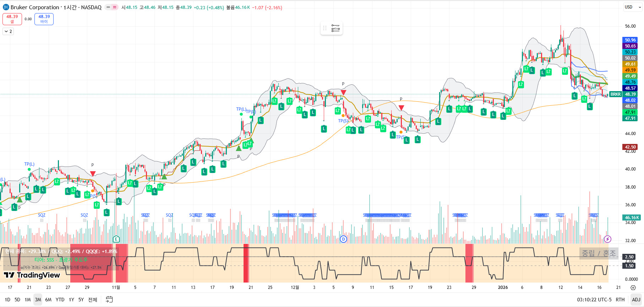
Task: Toggle the ADJ adjusted-price button
Action: pyautogui.click(x=636, y=300)
